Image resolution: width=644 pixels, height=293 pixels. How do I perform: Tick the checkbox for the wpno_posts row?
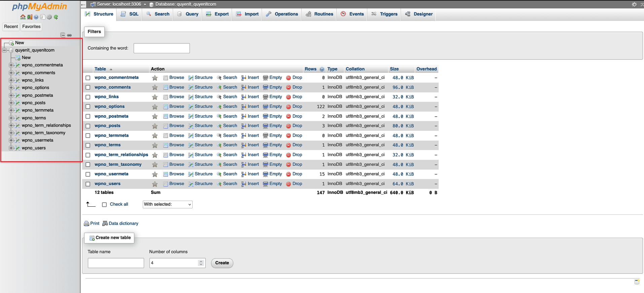click(88, 126)
